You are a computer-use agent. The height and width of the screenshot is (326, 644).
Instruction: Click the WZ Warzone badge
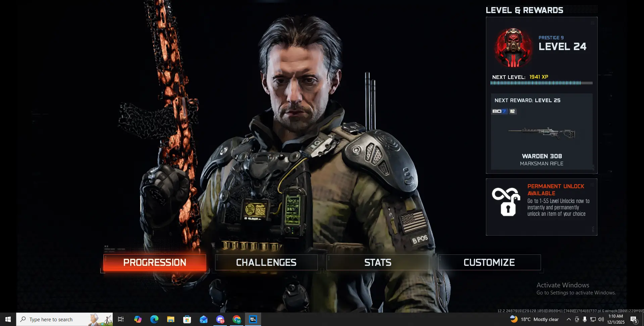(x=512, y=111)
